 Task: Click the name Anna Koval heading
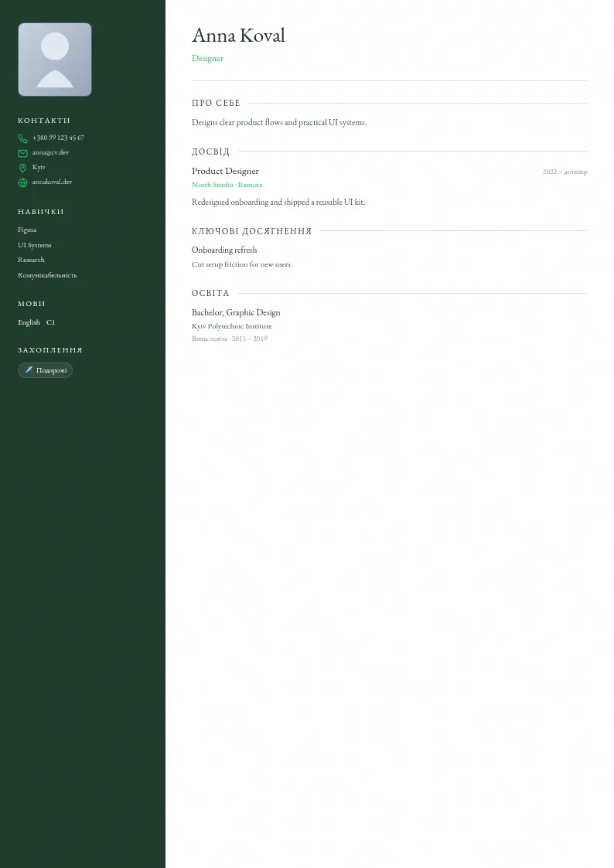pos(238,36)
